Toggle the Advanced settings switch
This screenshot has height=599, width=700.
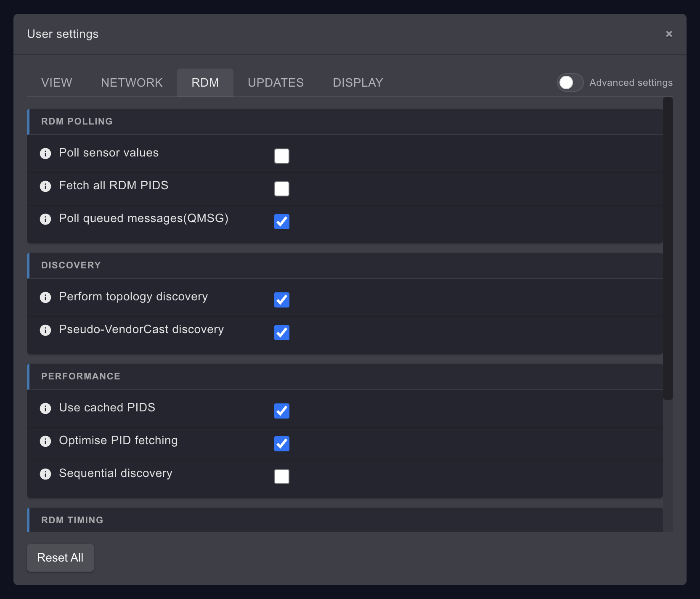pyautogui.click(x=570, y=82)
